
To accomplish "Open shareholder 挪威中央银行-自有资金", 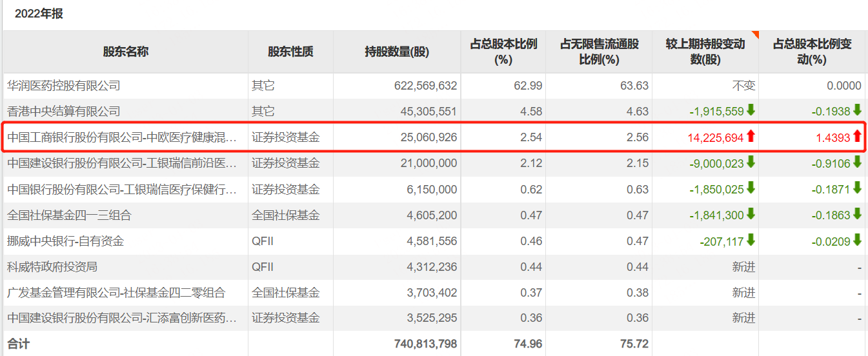I will pyautogui.click(x=65, y=241).
